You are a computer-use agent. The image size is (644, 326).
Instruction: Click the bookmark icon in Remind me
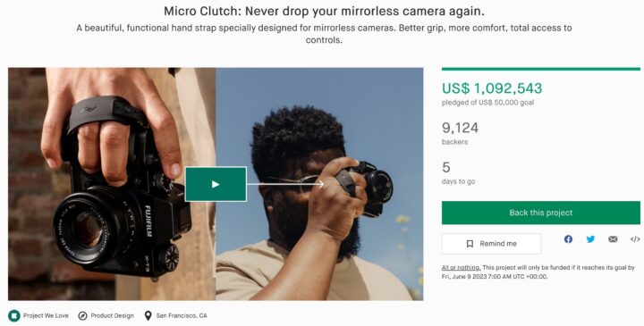coord(470,244)
